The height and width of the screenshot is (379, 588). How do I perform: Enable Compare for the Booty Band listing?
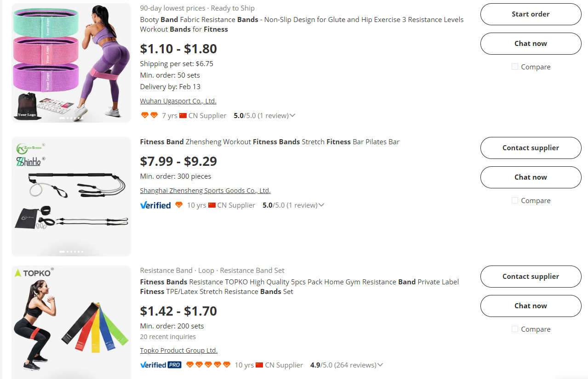[514, 67]
